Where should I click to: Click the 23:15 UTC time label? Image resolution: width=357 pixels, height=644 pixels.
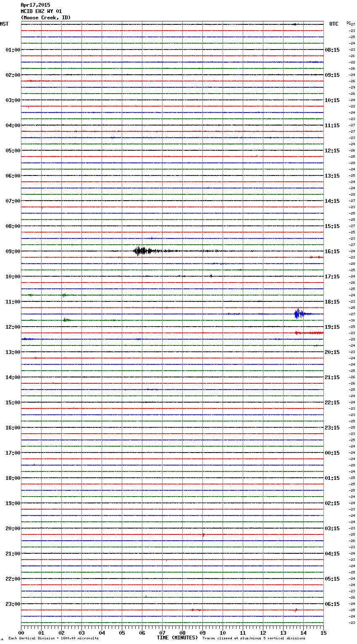tap(332, 428)
